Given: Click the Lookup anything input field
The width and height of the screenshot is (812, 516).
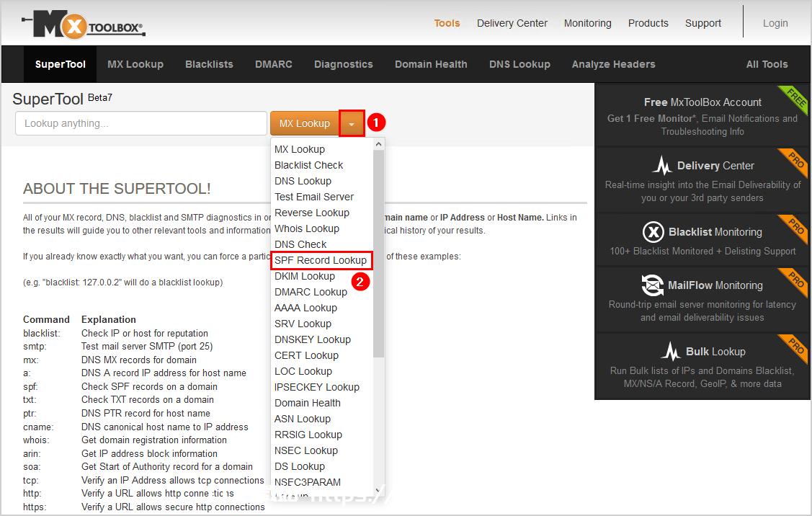Looking at the screenshot, I should [x=141, y=123].
